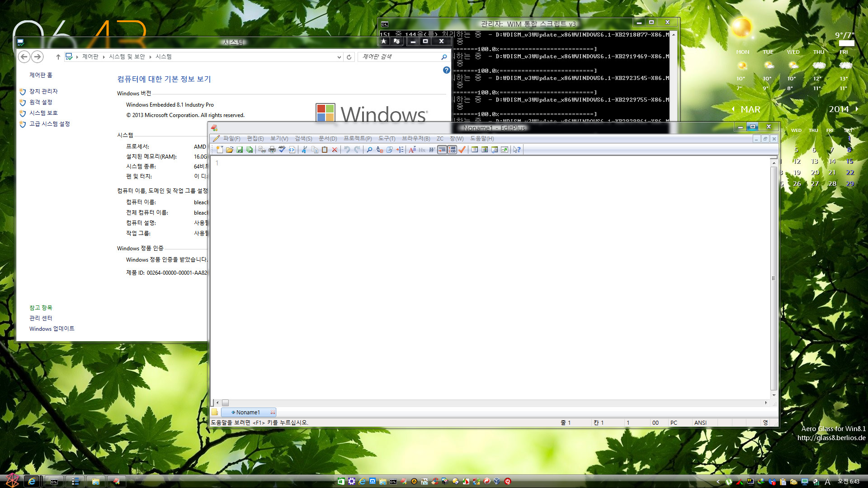
Task: Open 시스템 보호 link
Action: 43,113
